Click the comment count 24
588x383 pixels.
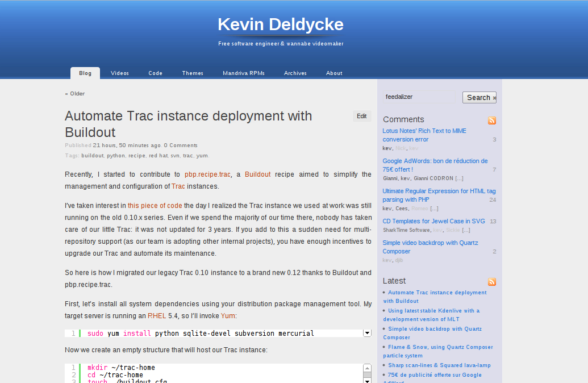point(493,200)
